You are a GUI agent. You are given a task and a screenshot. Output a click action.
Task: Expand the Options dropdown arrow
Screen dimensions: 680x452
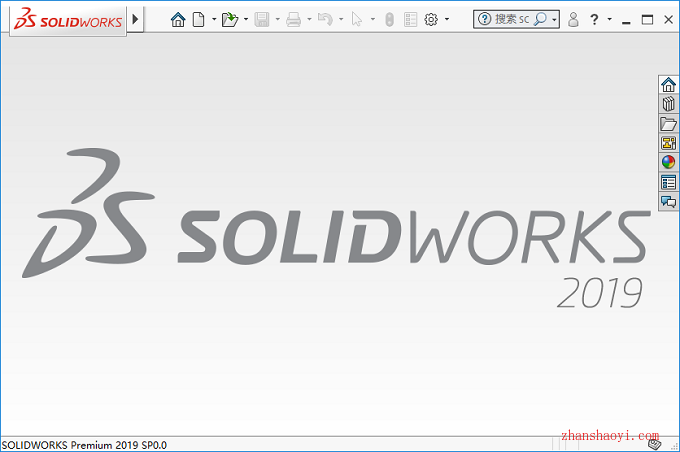447,20
